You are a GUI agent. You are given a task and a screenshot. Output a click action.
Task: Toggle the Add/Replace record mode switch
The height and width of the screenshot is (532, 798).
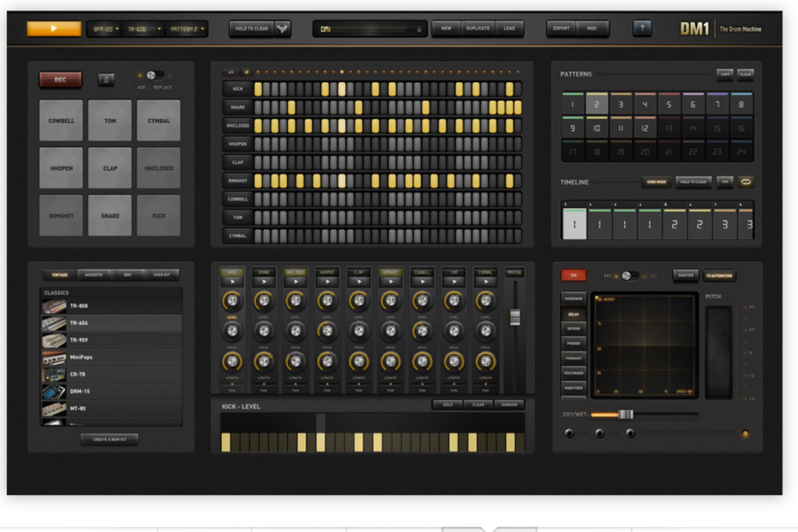point(154,75)
